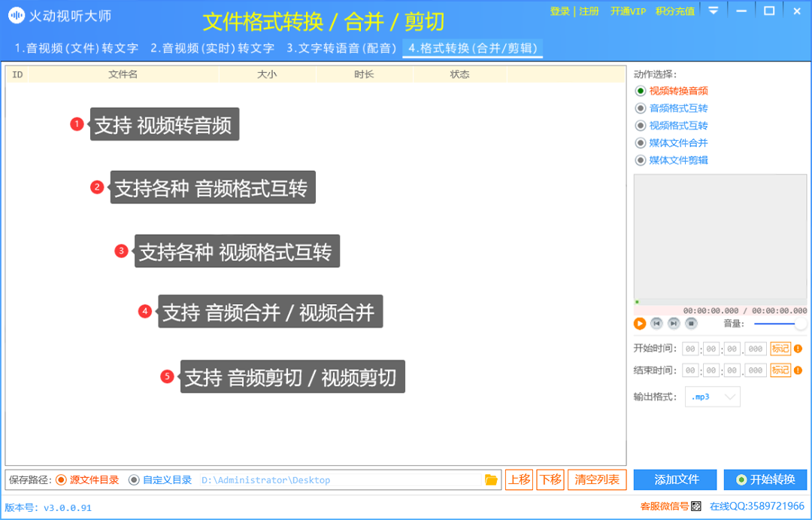Switch to 3.文字转语音(配音) tab
The width and height of the screenshot is (812, 520).
(342, 48)
